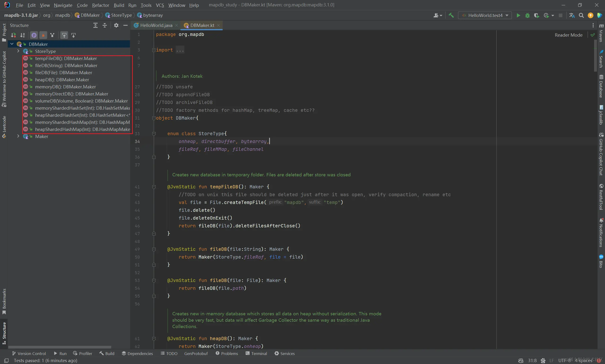Viewport: 605px width, 364px height.
Task: Open the Navigate menu
Action: click(63, 5)
